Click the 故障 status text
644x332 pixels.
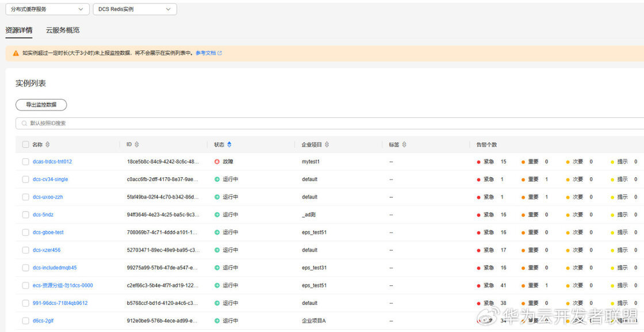[x=228, y=162]
